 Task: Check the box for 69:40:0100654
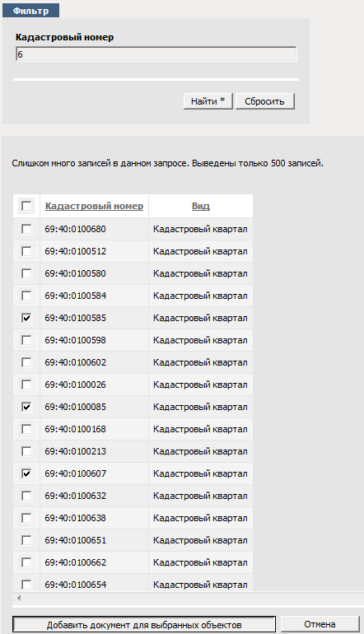26,585
